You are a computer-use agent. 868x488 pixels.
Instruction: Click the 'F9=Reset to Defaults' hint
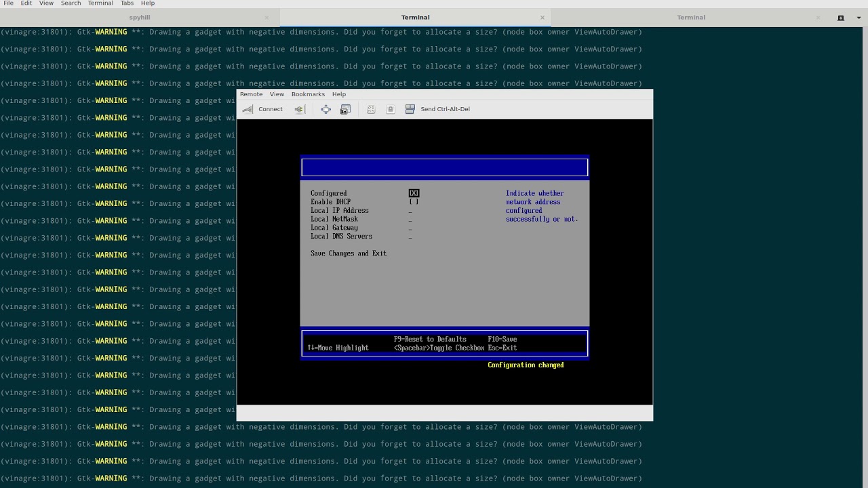(430, 339)
